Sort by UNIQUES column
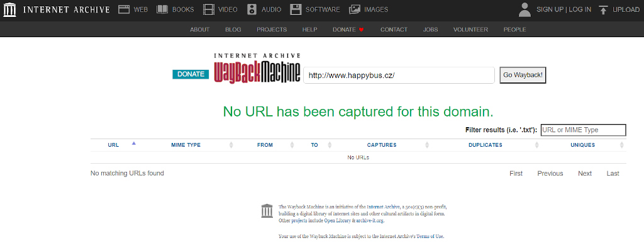The image size is (644, 250). click(x=582, y=145)
